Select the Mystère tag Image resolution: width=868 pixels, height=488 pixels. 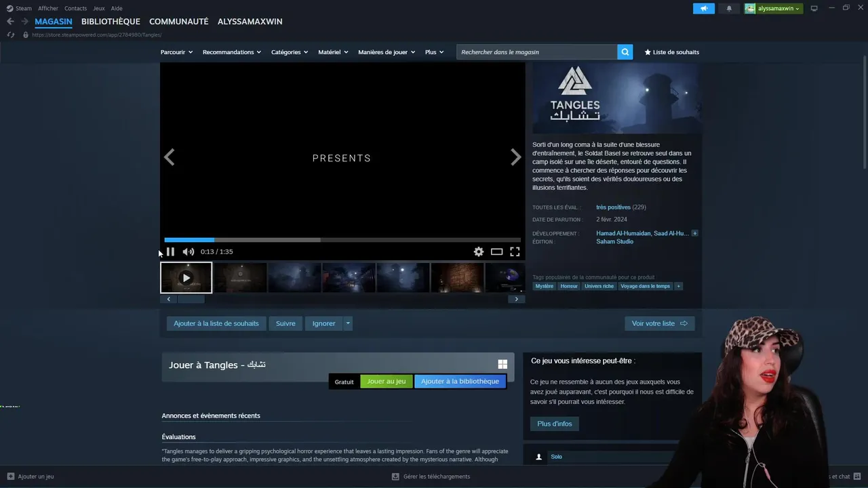[544, 286]
